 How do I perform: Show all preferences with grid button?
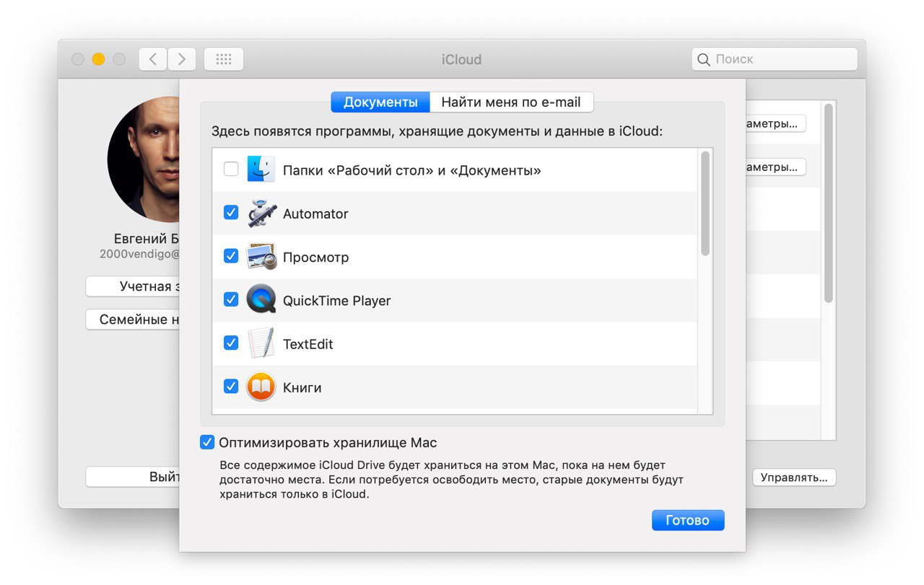(224, 59)
